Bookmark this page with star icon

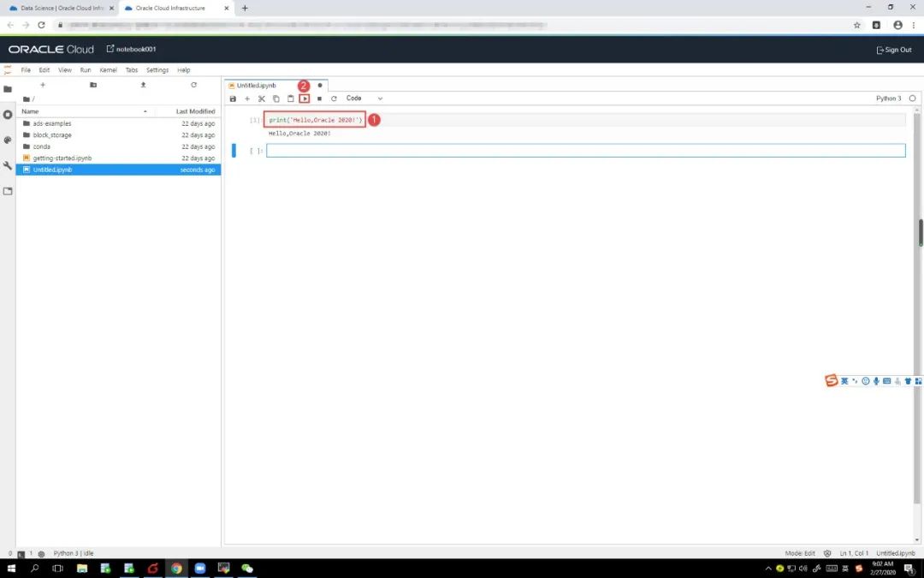(856, 25)
